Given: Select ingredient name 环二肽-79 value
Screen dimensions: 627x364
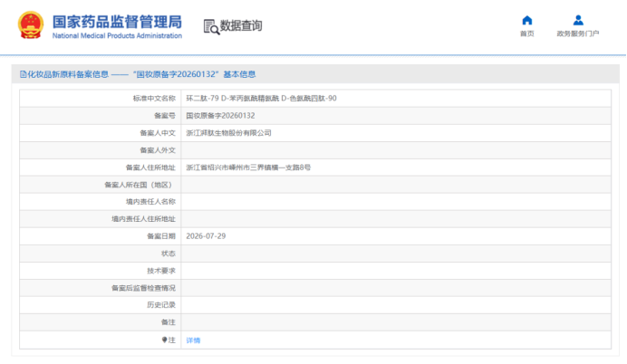Looking at the screenshot, I should 261,99.
